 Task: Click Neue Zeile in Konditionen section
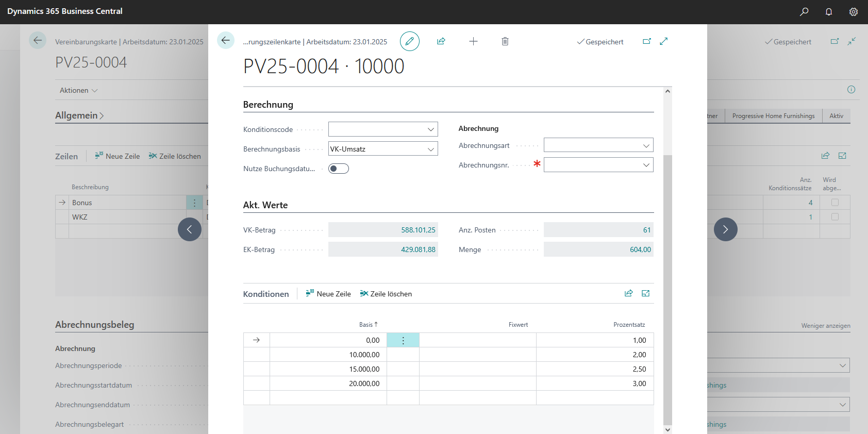[x=328, y=294]
